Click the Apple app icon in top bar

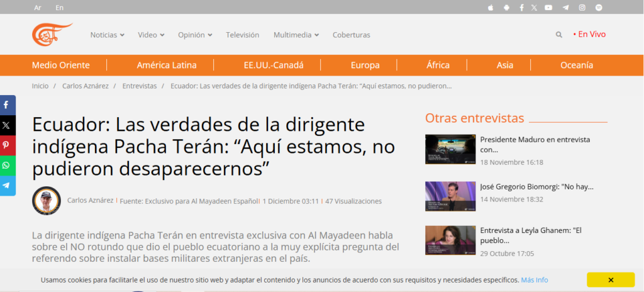click(x=491, y=8)
